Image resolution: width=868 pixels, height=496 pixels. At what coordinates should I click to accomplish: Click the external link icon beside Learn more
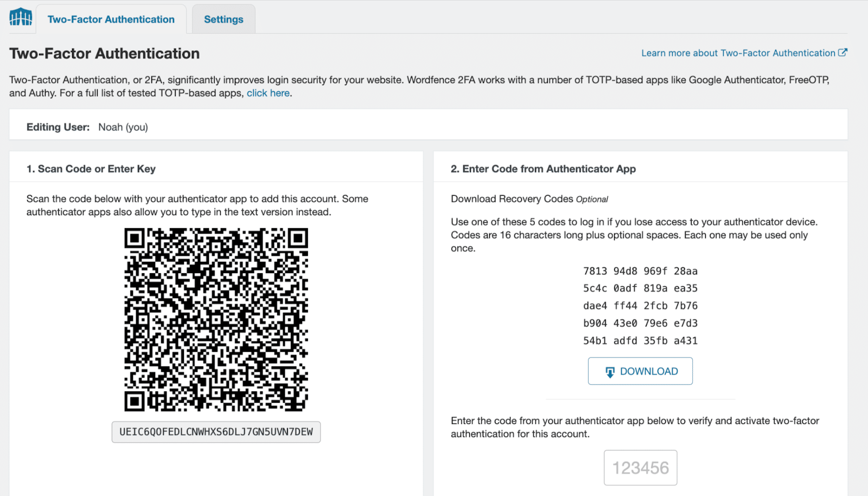843,53
